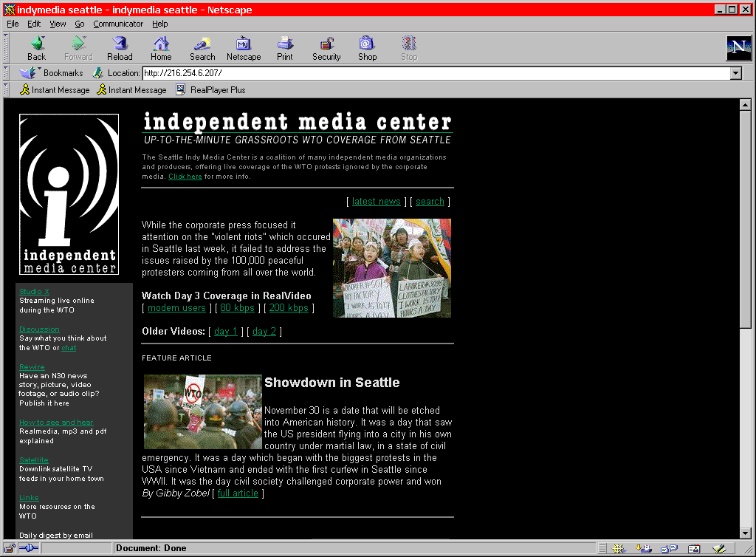Collapse the navigation toolbar using its left handle
Image resolution: width=756 pixels, height=557 pixels.
[x=7, y=48]
